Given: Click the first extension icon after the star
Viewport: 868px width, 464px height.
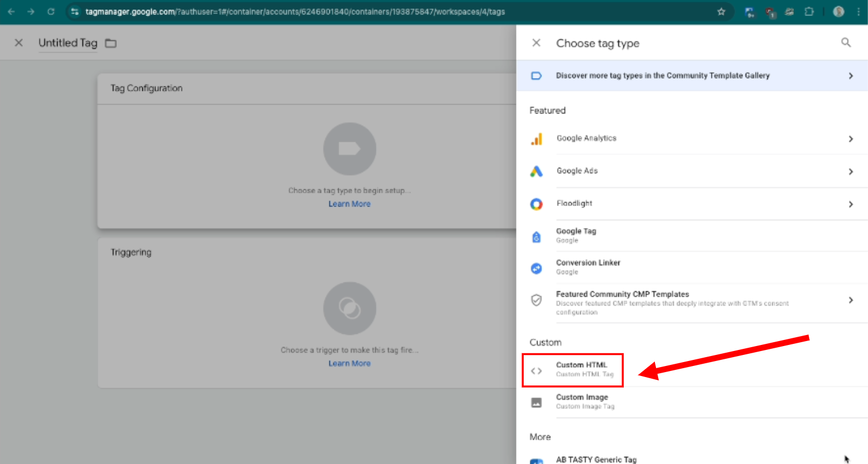Looking at the screenshot, I should click(750, 12).
